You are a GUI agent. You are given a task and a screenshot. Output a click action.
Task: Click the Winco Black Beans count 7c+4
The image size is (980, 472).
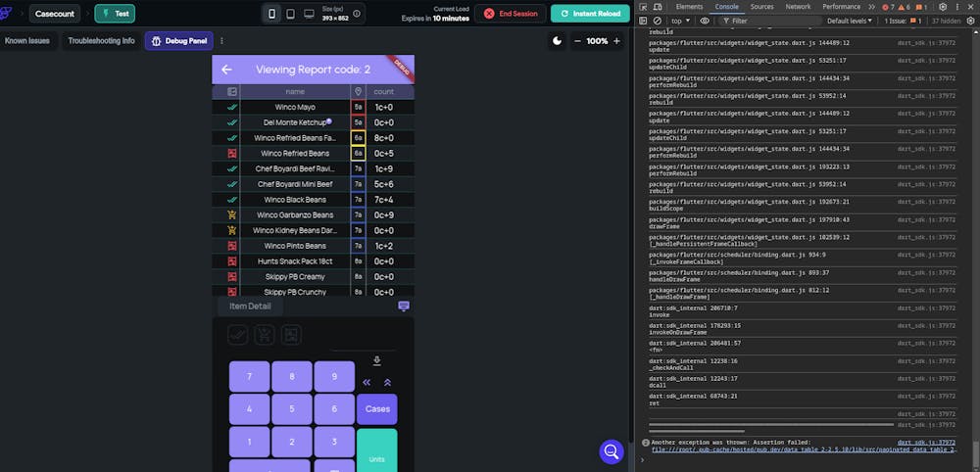pyautogui.click(x=384, y=200)
